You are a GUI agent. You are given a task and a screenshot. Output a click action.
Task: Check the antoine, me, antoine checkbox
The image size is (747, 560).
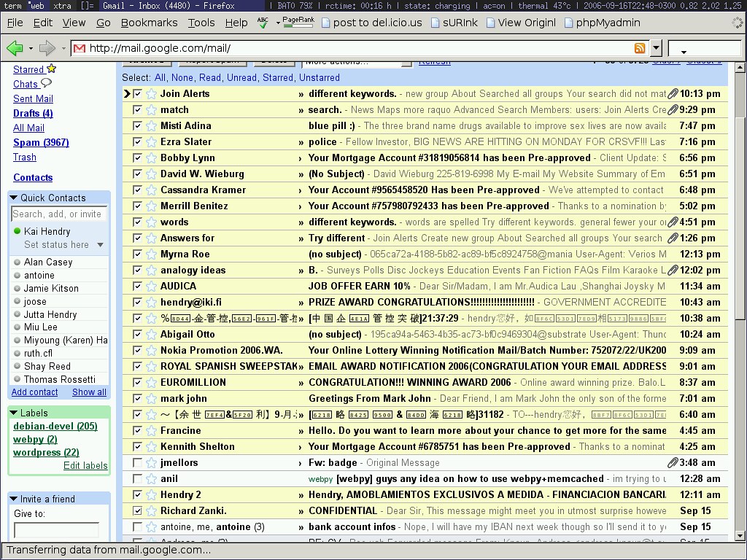[x=137, y=526]
